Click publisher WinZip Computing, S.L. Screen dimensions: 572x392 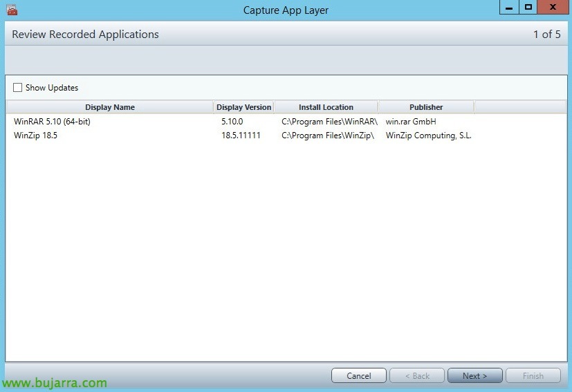(x=429, y=136)
